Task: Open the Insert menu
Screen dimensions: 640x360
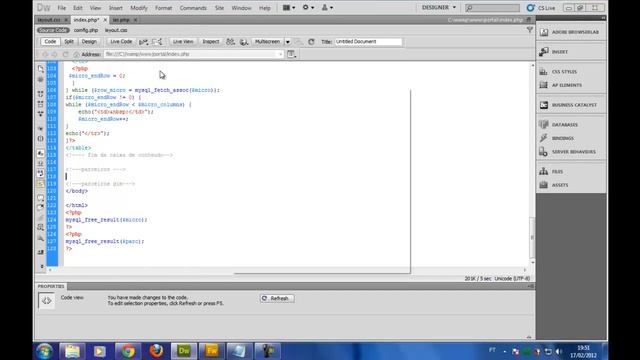Action: pyautogui.click(x=116, y=8)
